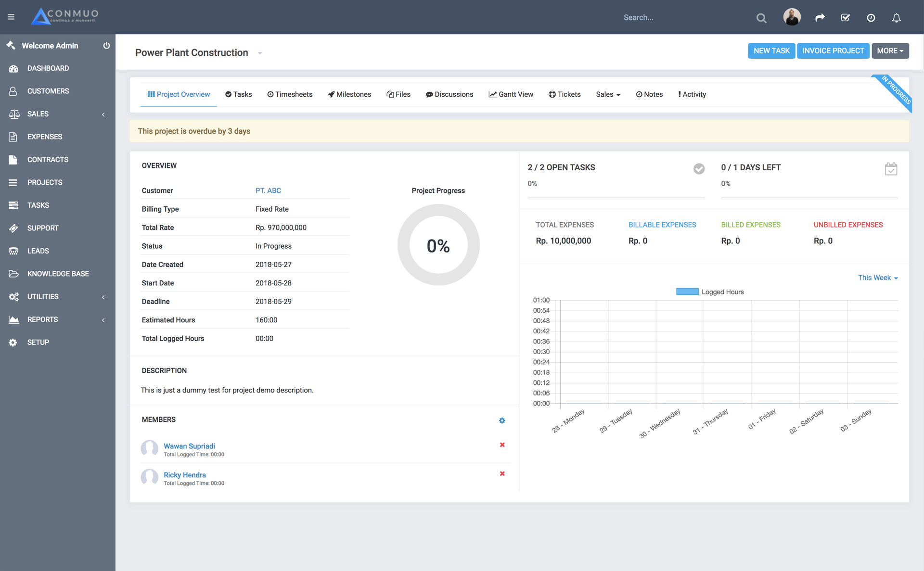The image size is (924, 571).
Task: Expand the project name dropdown arrow
Action: [260, 53]
